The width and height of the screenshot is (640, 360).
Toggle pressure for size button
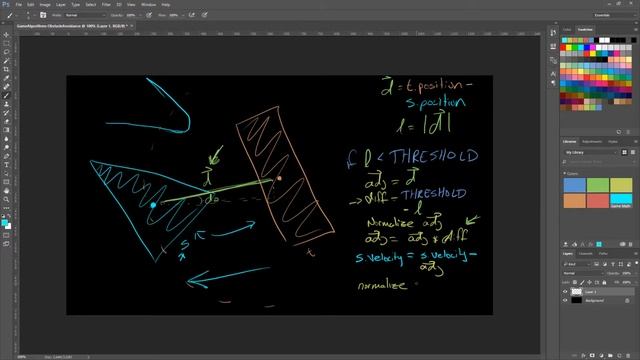[x=204, y=15]
